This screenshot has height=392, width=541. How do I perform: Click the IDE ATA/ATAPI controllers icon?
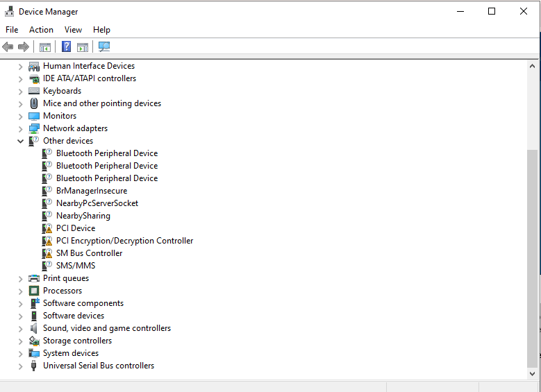click(x=34, y=78)
